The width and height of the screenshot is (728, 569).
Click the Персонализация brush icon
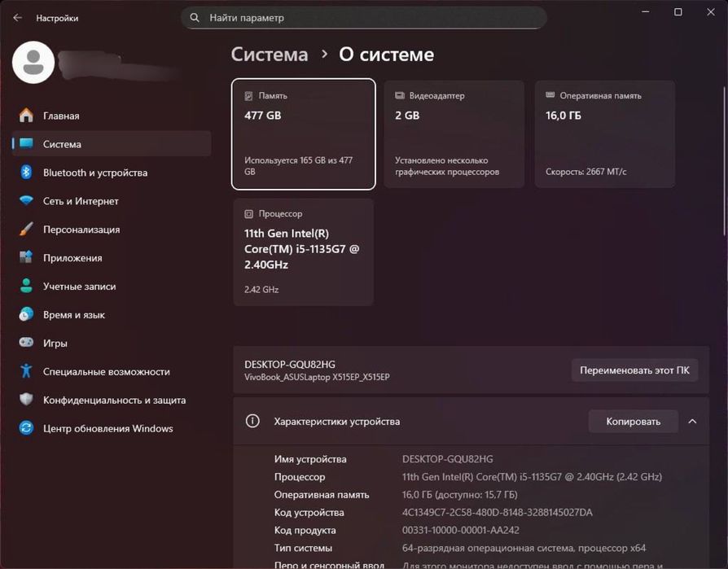[26, 230]
